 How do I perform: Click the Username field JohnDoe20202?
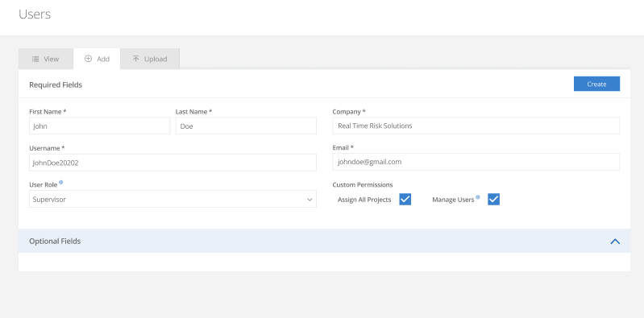(173, 163)
